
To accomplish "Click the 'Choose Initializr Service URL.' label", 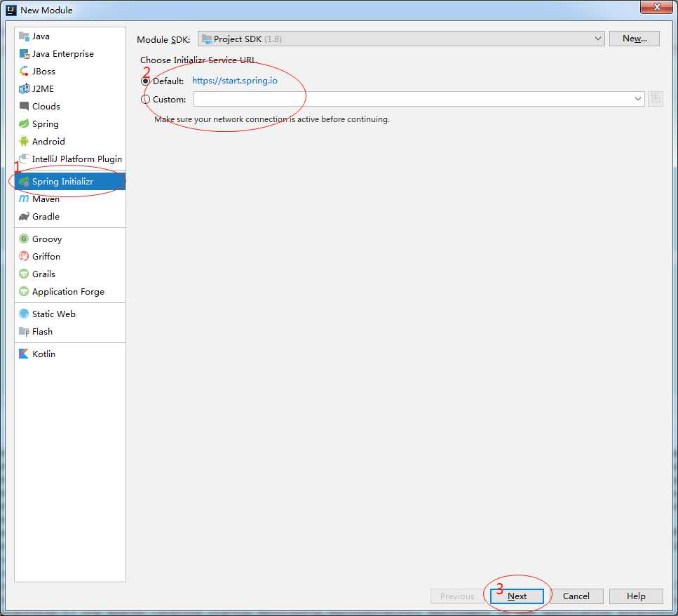I will click(x=199, y=60).
